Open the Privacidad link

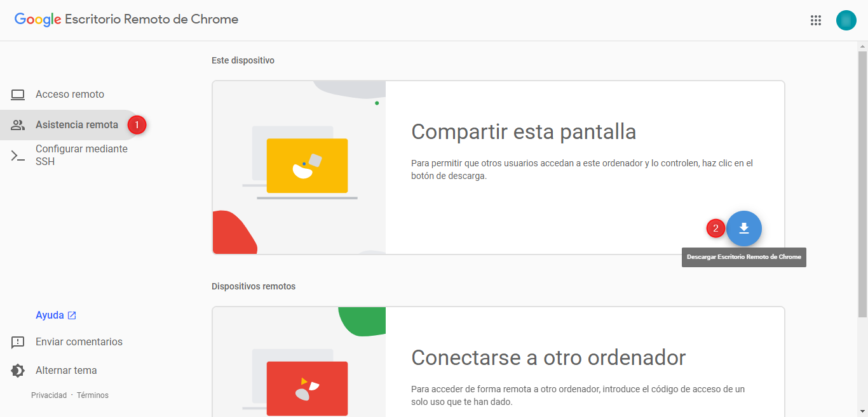tap(49, 395)
